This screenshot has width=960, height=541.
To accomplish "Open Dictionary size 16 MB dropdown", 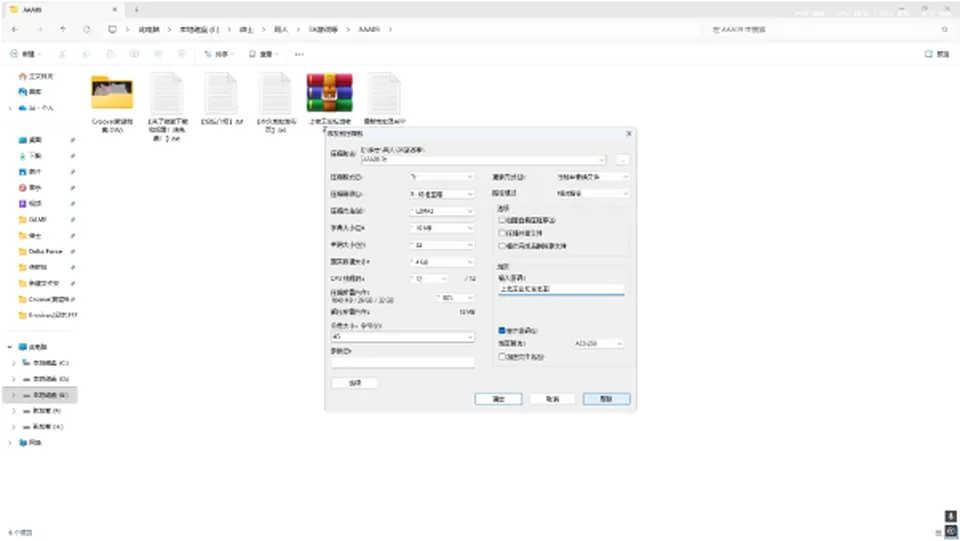I will click(441, 228).
